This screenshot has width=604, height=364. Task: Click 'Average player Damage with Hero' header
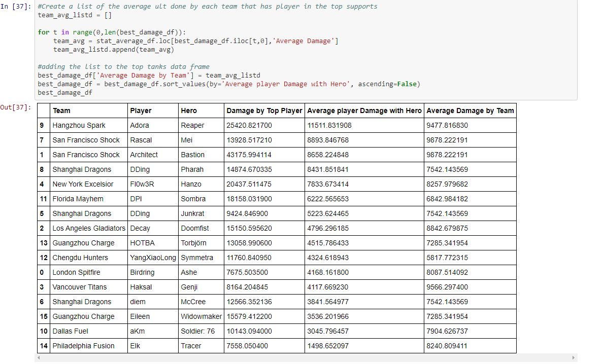point(364,111)
